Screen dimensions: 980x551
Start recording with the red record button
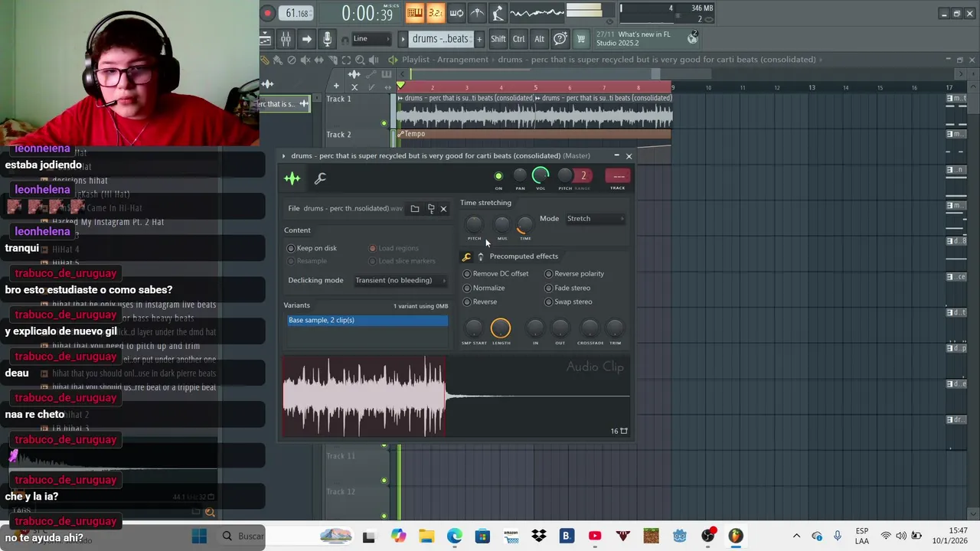pyautogui.click(x=268, y=13)
